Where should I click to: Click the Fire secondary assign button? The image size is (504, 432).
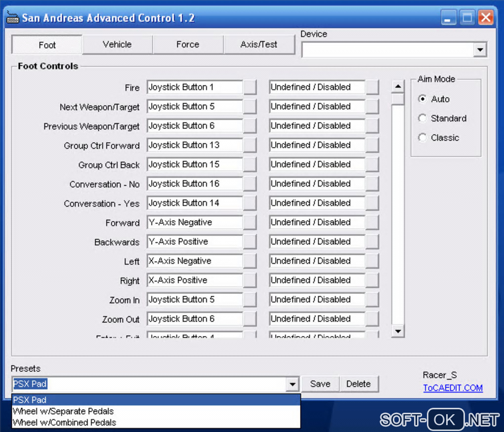pyautogui.click(x=372, y=87)
